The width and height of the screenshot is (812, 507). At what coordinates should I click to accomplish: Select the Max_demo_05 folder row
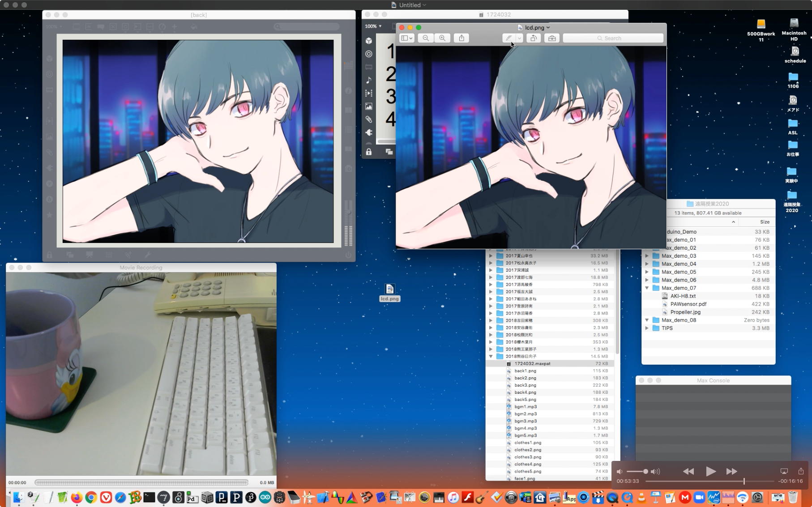[708, 272]
